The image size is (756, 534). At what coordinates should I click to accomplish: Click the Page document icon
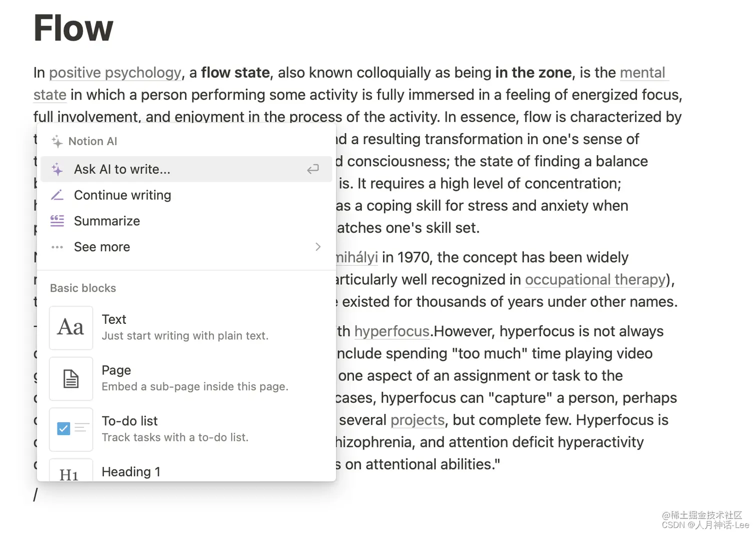pyautogui.click(x=71, y=379)
